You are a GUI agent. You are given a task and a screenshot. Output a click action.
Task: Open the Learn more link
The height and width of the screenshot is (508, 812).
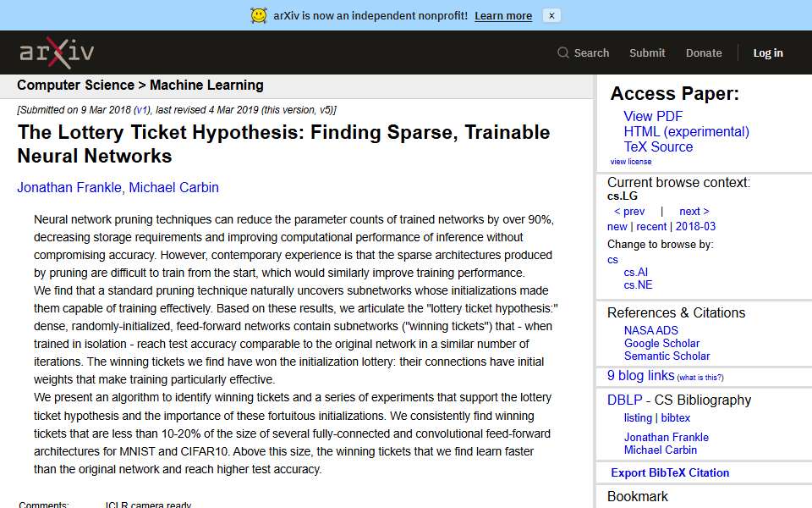pyautogui.click(x=502, y=15)
